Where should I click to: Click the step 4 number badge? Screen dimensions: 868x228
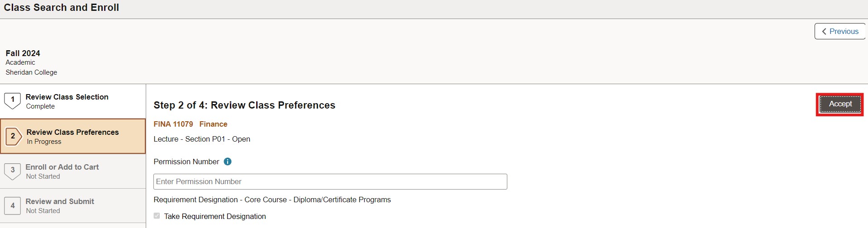pyautogui.click(x=13, y=206)
